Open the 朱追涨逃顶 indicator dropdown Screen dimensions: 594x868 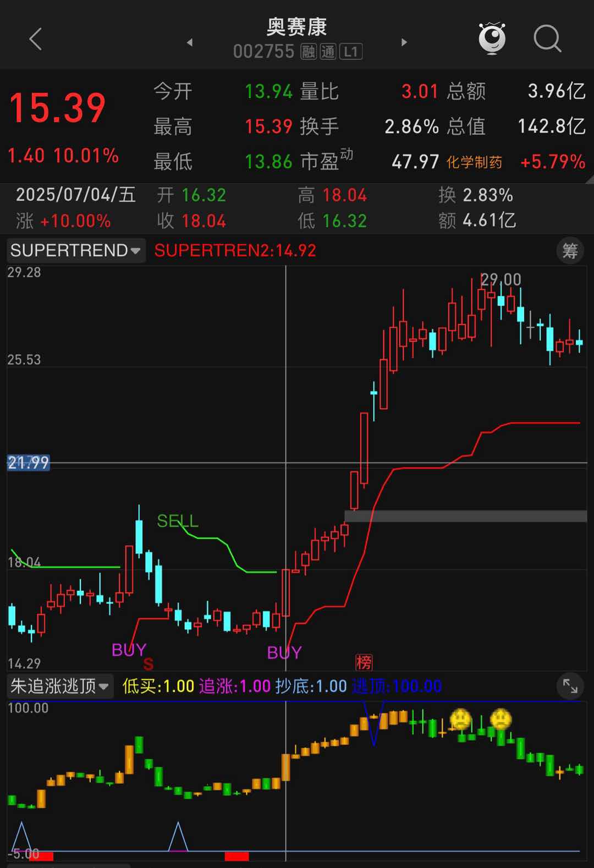click(x=59, y=686)
